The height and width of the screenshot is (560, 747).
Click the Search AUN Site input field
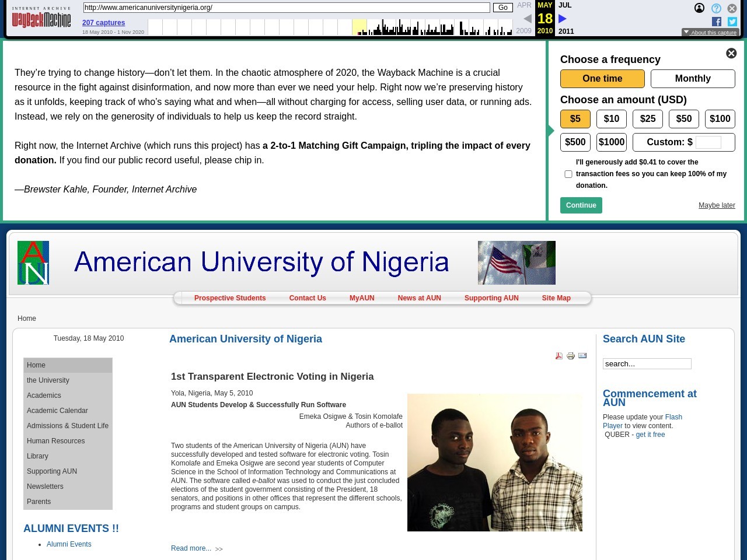[647, 364]
